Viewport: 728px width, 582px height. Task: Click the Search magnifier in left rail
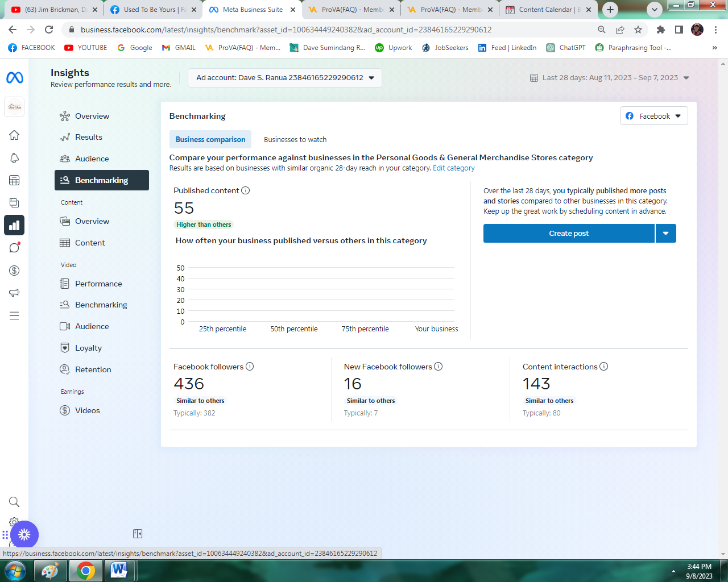tap(14, 502)
